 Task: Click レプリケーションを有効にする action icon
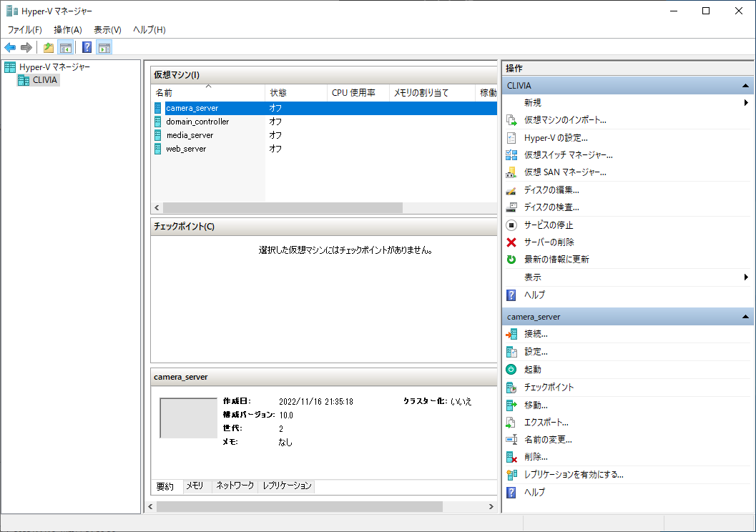tap(511, 475)
